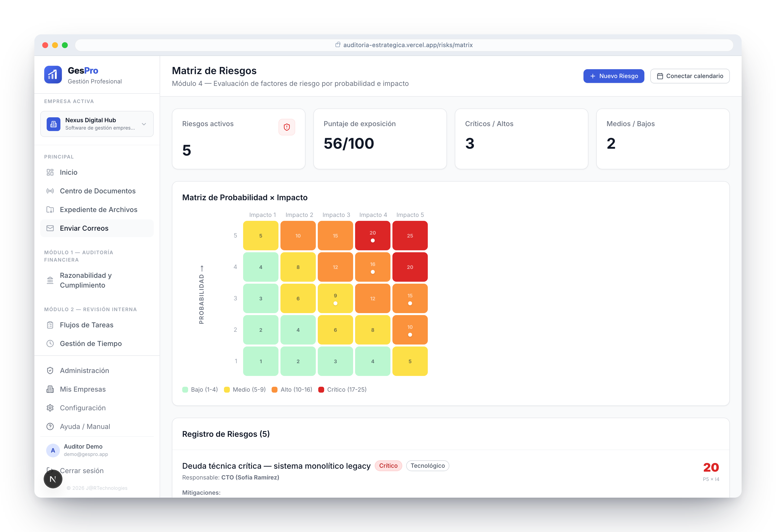Image resolution: width=776 pixels, height=532 pixels.
Task: Click the calendar icon in Conectar calendario
Action: click(660, 76)
